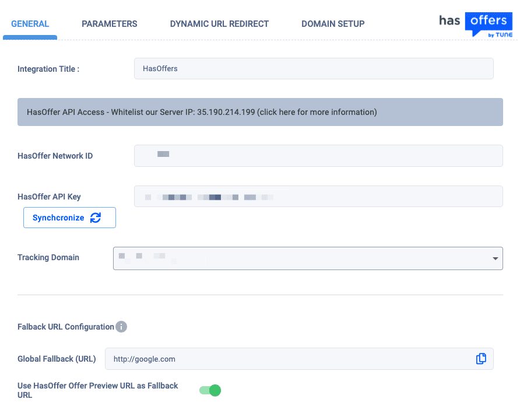
Task: Copy the Global Fallback URL with the copy icon
Action: [481, 359]
